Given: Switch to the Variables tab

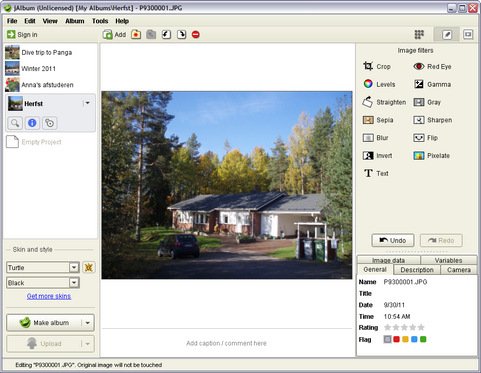Looking at the screenshot, I should point(448,260).
